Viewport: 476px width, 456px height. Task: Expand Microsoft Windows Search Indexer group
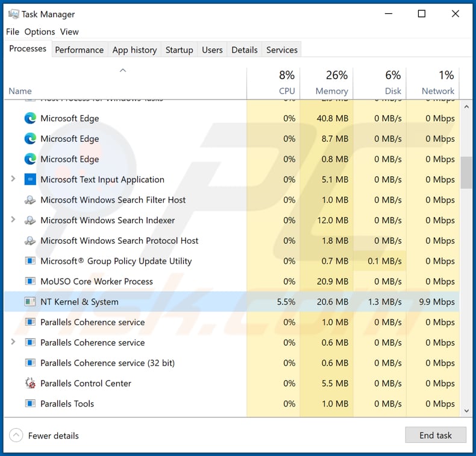coord(13,220)
